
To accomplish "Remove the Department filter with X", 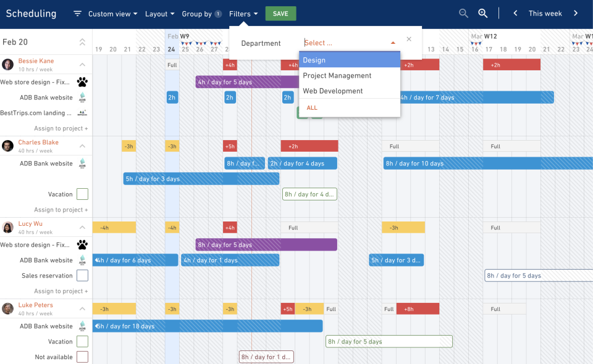I will [x=409, y=39].
